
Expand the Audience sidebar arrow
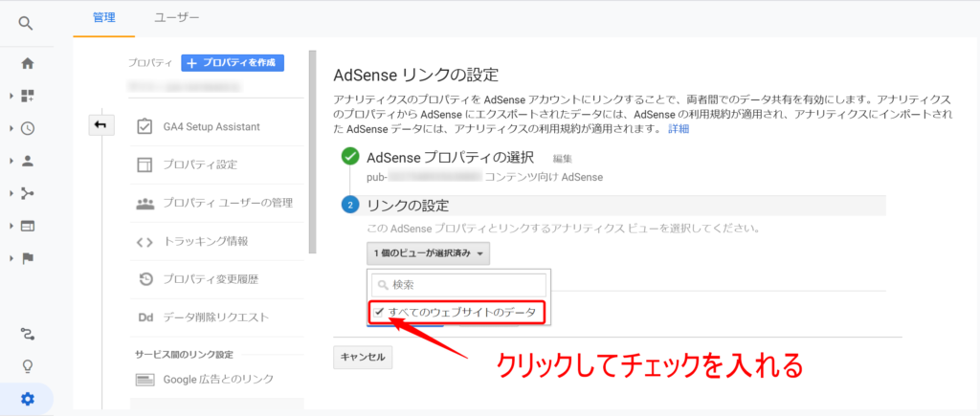tap(11, 161)
